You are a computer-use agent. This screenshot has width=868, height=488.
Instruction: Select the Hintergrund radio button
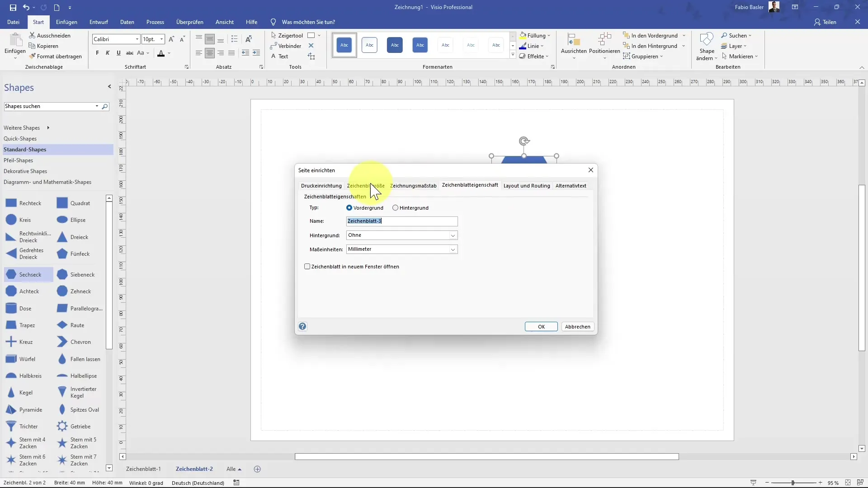click(395, 208)
